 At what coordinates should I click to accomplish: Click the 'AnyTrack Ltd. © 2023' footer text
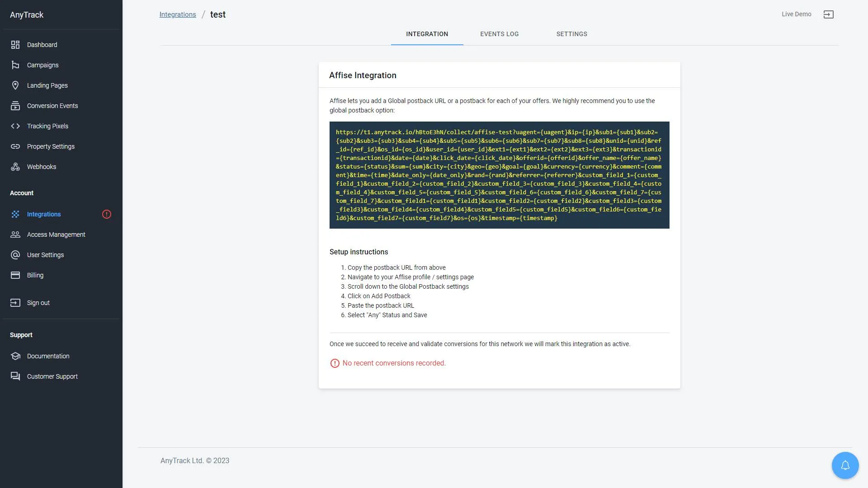click(195, 461)
